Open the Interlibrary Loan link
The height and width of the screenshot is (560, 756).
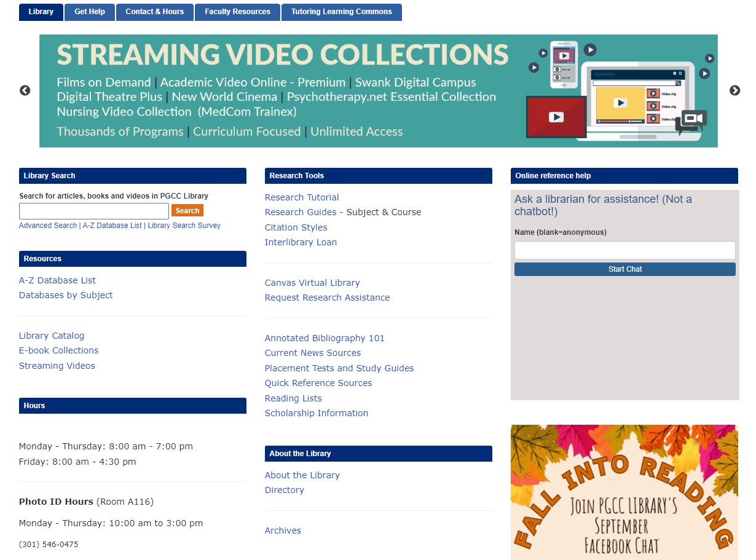pos(301,242)
